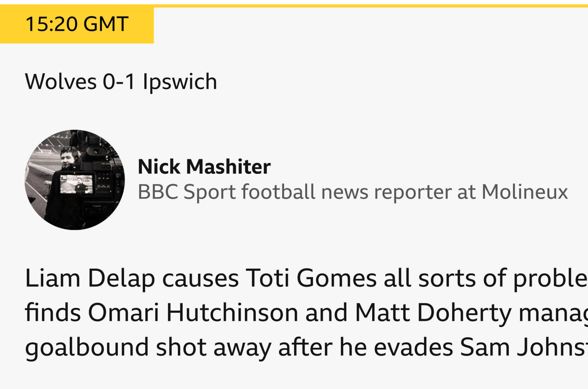Screen dimensions: 588x389
Task: Click the GMT label in the yellow badge
Action: pyautogui.click(x=106, y=24)
